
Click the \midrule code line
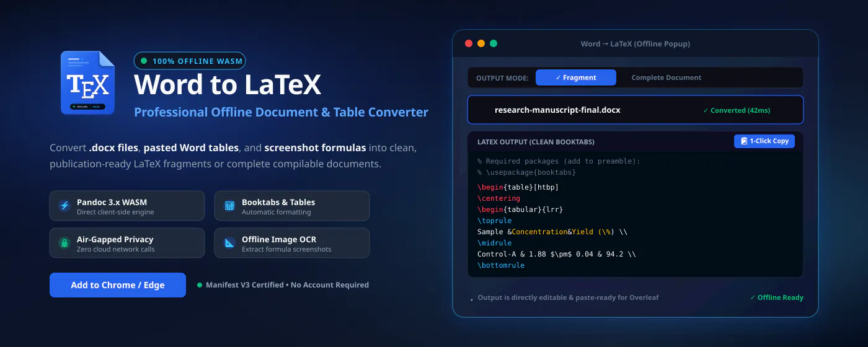(x=495, y=243)
